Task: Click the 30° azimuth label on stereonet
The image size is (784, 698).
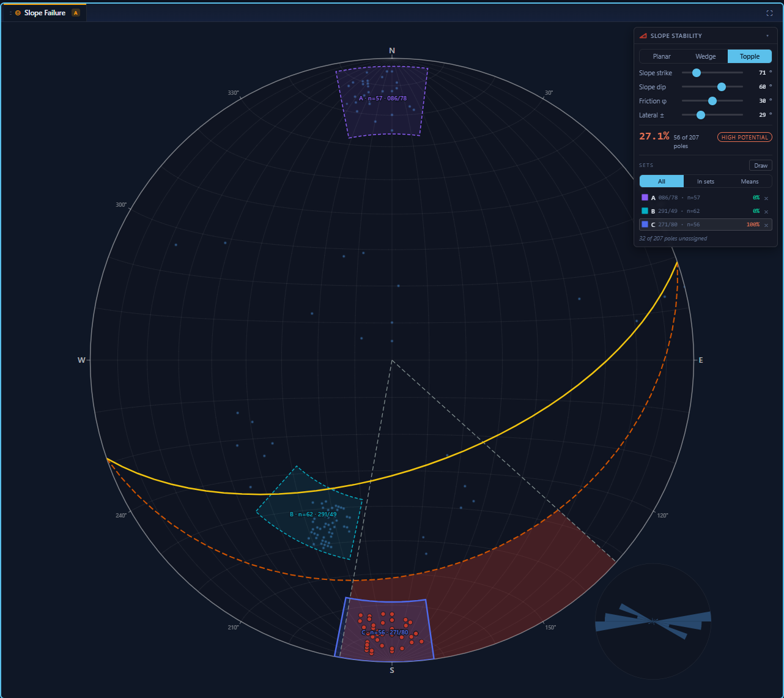Action: coord(549,93)
